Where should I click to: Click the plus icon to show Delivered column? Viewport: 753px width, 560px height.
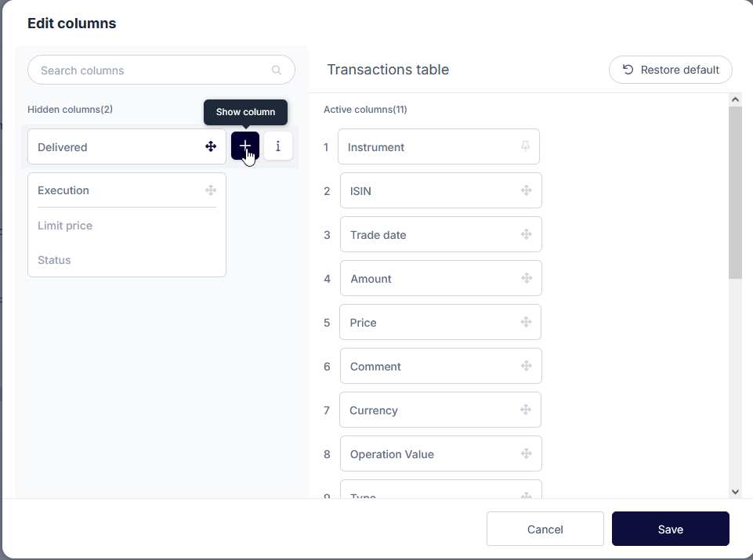[245, 146]
